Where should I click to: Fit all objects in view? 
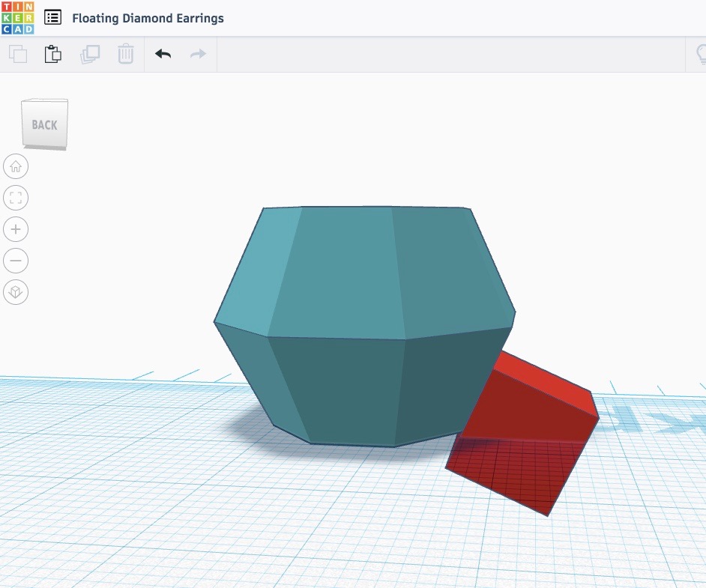[16, 198]
